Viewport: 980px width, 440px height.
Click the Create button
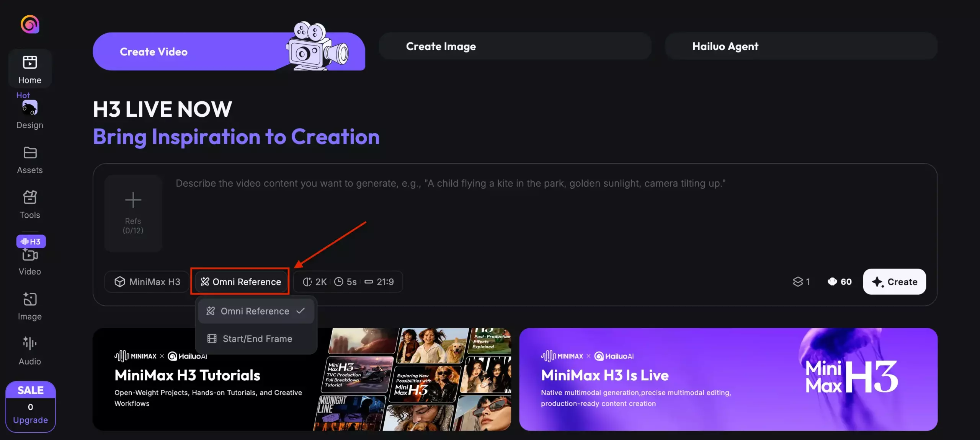(x=894, y=282)
